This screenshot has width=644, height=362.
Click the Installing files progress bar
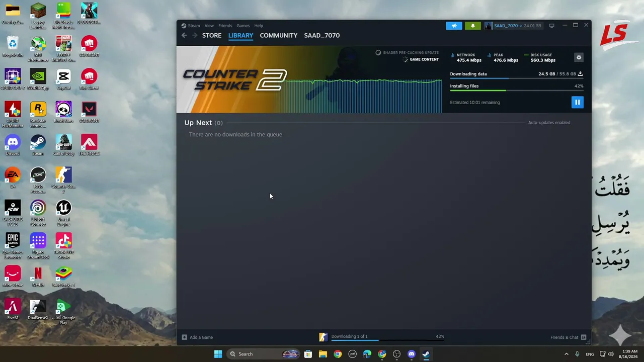pos(517,91)
